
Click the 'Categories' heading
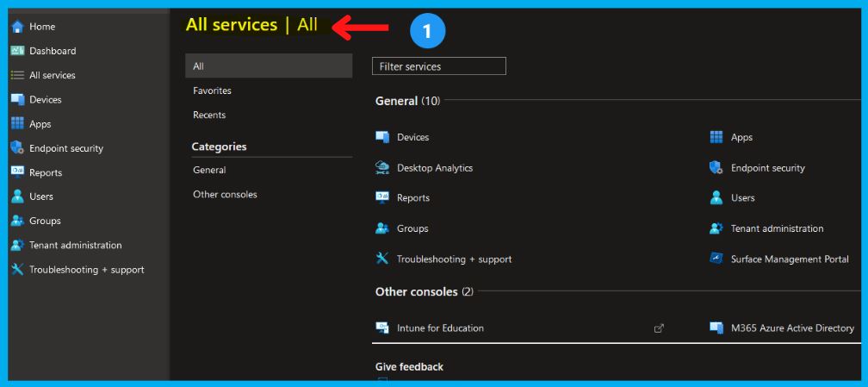pyautogui.click(x=220, y=147)
